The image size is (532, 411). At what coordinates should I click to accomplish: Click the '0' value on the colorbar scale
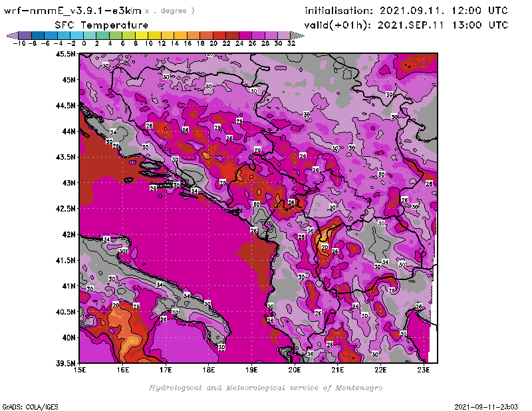pos(84,43)
